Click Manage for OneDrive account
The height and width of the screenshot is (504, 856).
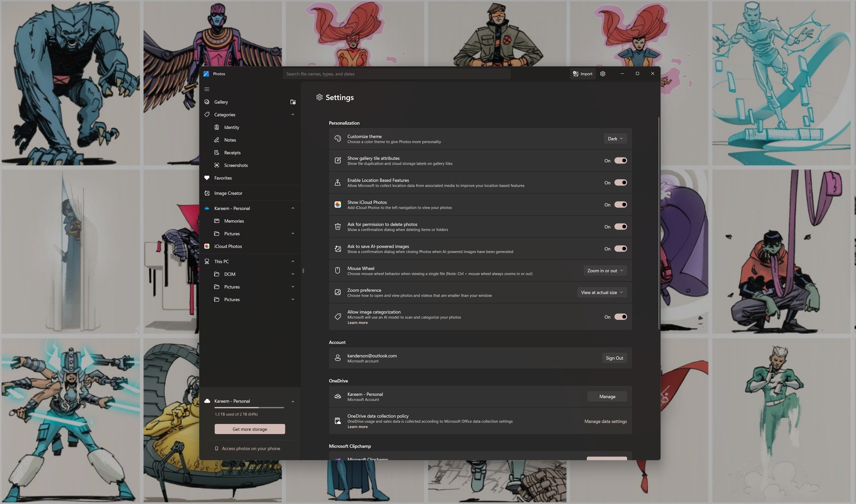click(607, 397)
